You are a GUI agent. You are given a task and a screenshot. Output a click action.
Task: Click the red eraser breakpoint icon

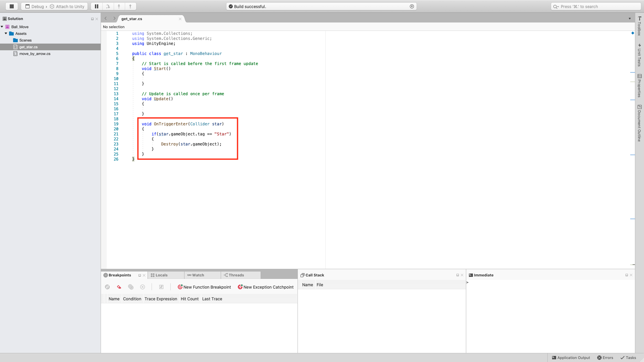tap(119, 287)
